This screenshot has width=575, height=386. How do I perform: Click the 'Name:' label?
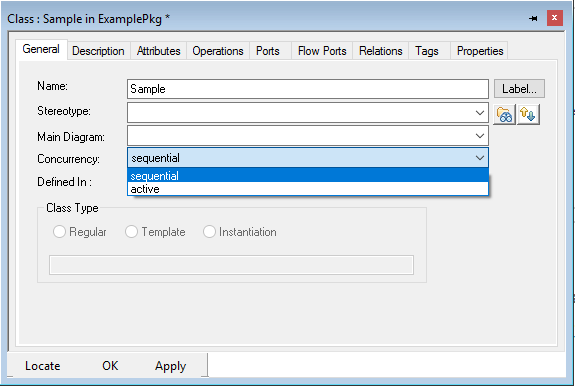click(52, 86)
